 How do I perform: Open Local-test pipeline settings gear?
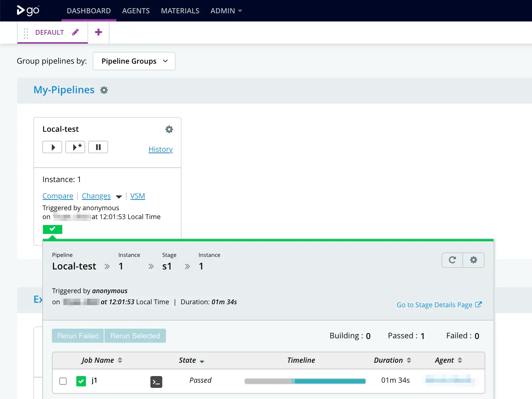click(169, 129)
